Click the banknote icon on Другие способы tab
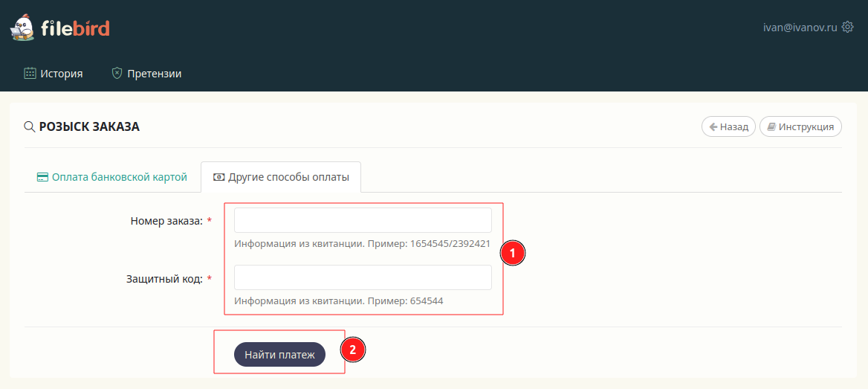 click(218, 178)
